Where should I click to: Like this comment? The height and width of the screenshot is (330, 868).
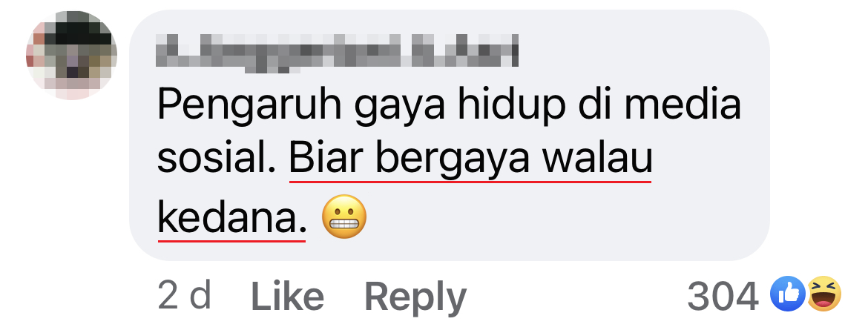click(x=287, y=297)
